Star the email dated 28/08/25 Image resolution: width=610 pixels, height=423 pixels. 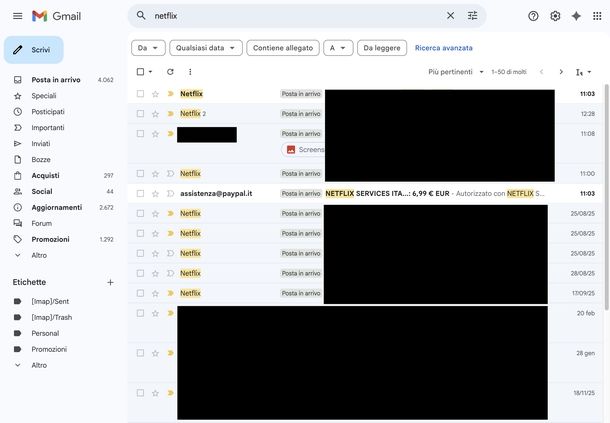pyautogui.click(x=155, y=273)
